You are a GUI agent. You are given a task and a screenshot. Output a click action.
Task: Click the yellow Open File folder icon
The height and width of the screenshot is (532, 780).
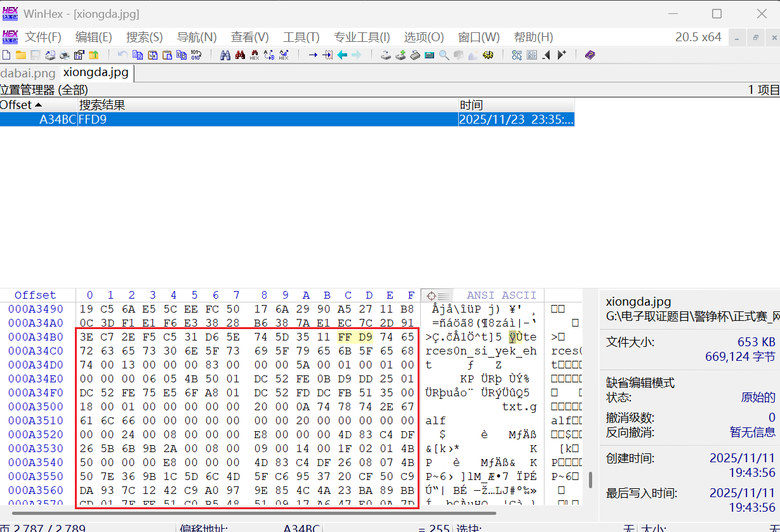[x=20, y=55]
